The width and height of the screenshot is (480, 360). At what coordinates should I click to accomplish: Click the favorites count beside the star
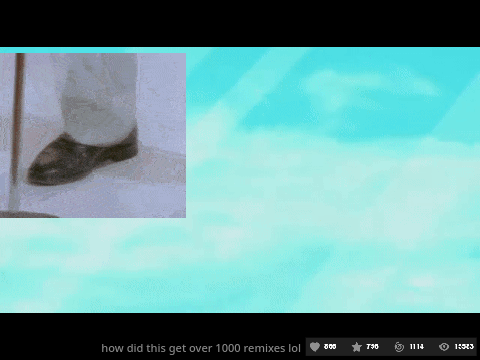tap(372, 347)
